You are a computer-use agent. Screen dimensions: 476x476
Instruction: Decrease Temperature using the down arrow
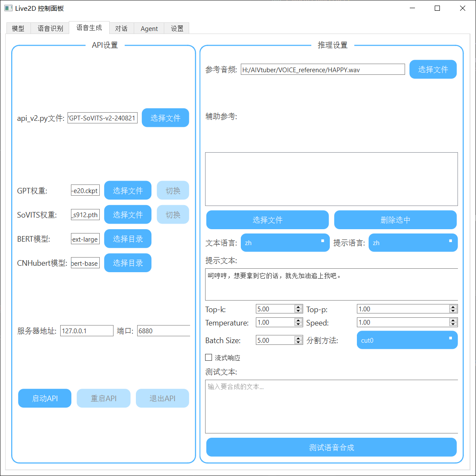pos(298,324)
